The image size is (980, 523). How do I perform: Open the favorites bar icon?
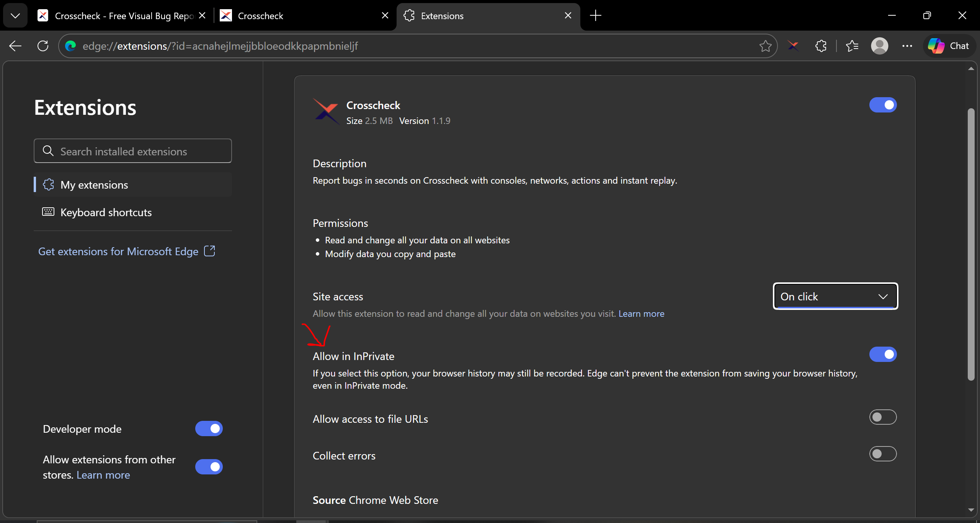coord(853,46)
